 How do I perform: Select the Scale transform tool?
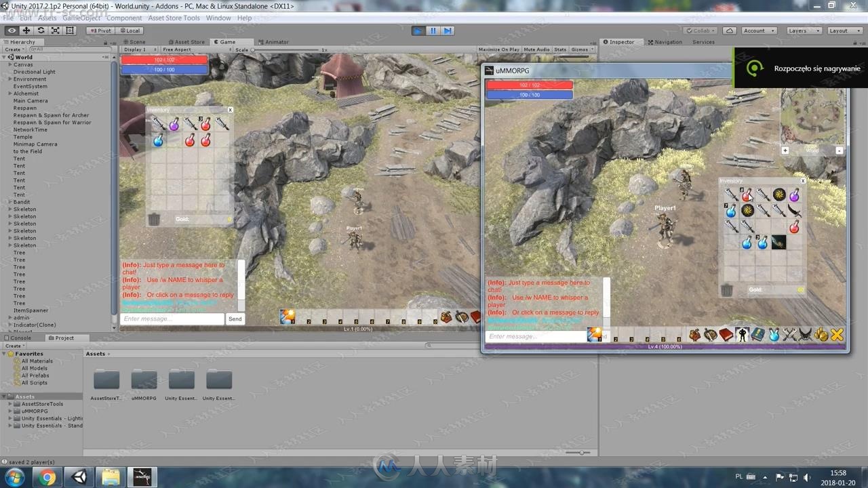56,30
